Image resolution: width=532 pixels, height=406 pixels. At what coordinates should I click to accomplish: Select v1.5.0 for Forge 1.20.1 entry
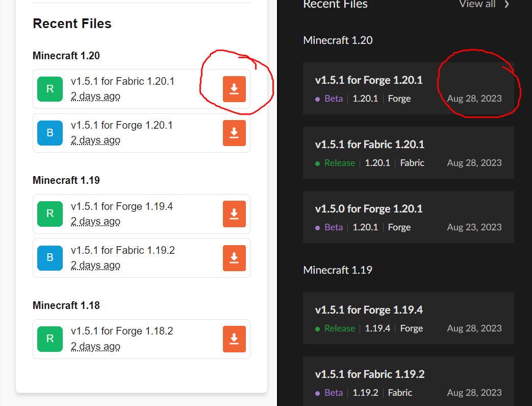[x=369, y=209]
